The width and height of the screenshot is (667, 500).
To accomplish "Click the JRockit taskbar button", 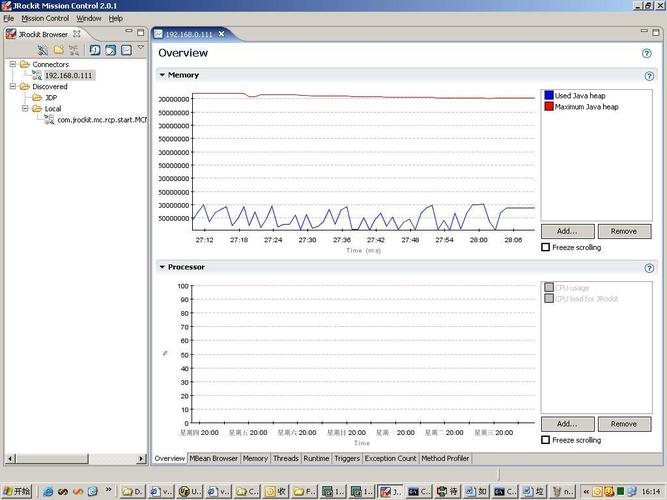I will coord(391,491).
